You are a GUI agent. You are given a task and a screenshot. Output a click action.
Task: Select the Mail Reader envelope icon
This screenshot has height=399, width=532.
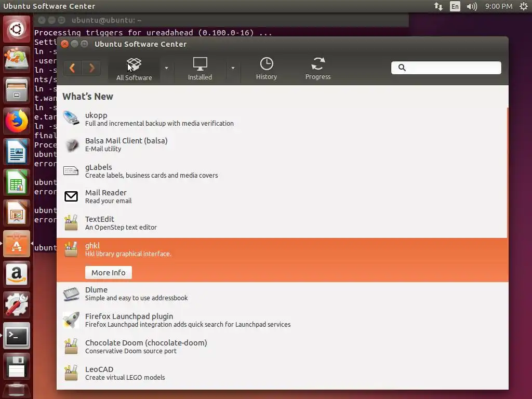point(71,196)
